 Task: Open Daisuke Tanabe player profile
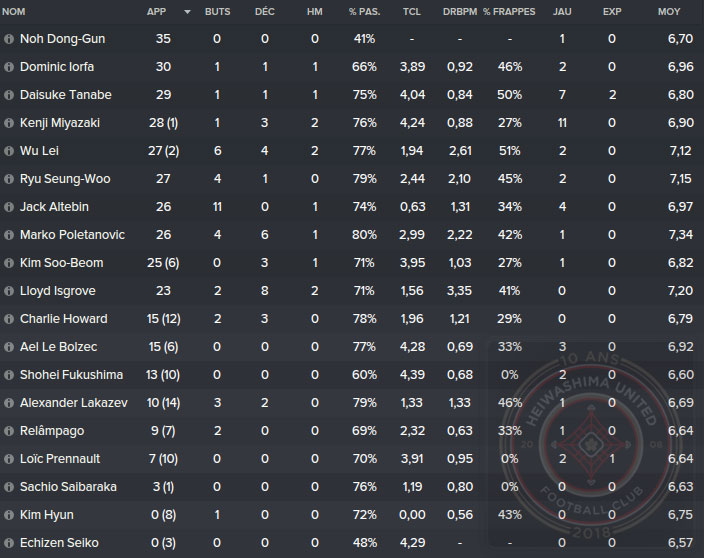tap(66, 95)
